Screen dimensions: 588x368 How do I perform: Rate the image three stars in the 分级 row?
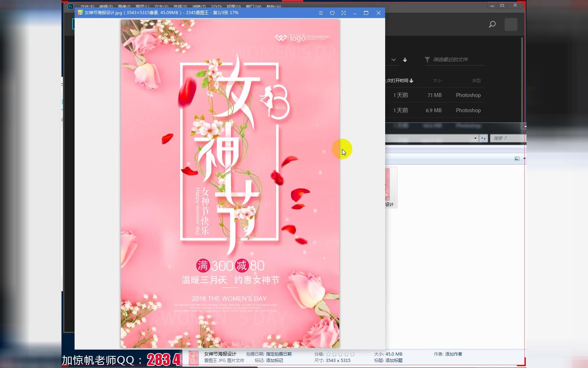[340, 354]
